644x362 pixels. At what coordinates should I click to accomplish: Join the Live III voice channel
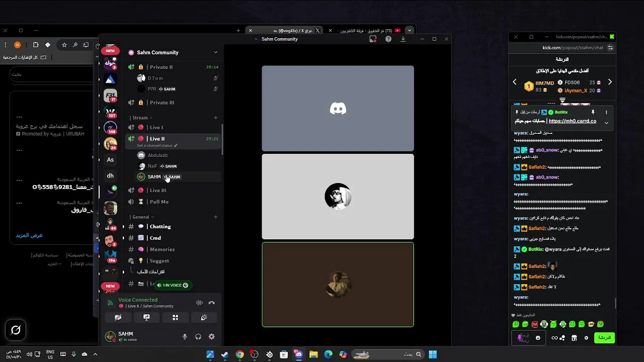pyautogui.click(x=174, y=190)
